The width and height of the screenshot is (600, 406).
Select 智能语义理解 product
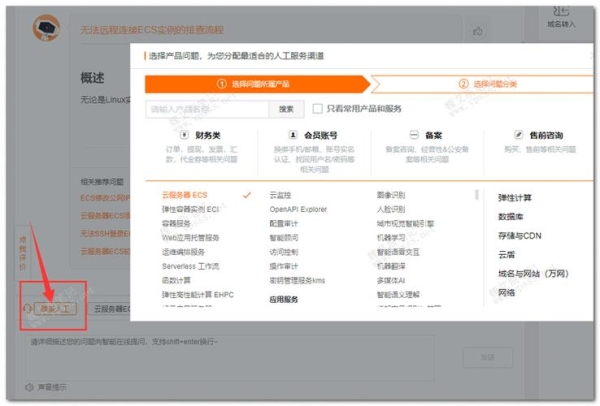tap(398, 295)
